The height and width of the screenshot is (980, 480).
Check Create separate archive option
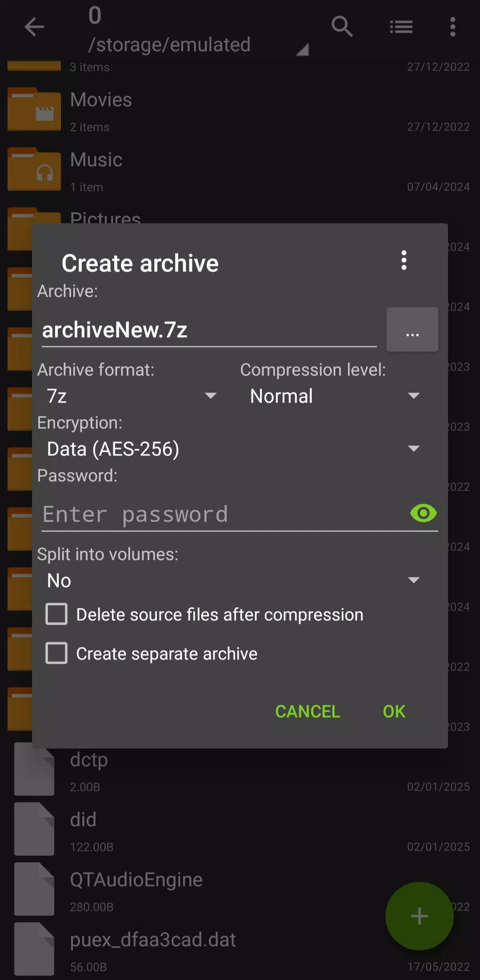57,653
